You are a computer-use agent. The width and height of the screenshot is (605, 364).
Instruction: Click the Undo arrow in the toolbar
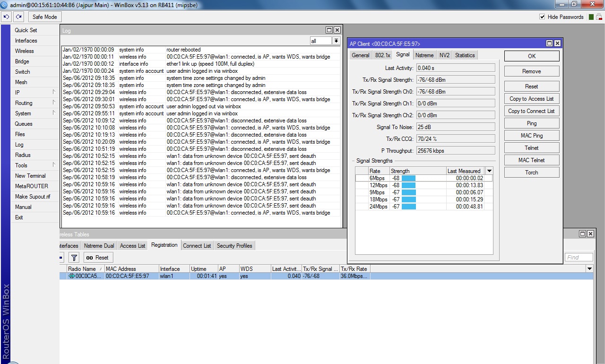click(7, 17)
